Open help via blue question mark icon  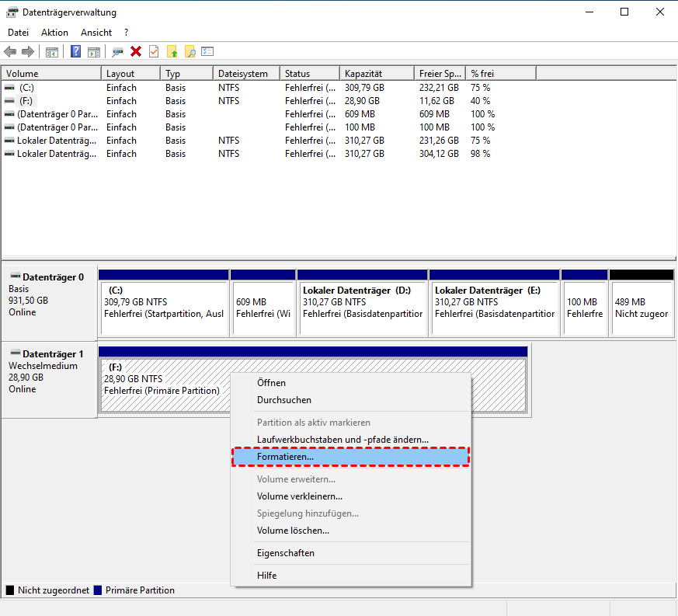pyautogui.click(x=76, y=52)
